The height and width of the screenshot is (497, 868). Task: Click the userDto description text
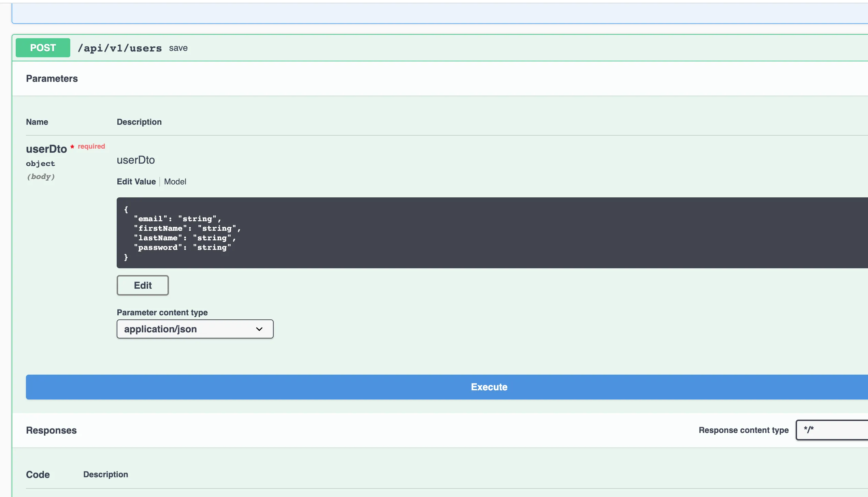tap(135, 160)
